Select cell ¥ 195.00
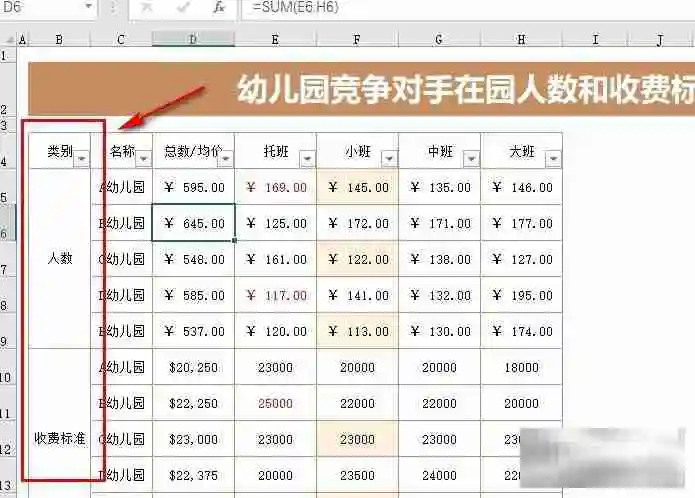The height and width of the screenshot is (498, 695). 521,295
